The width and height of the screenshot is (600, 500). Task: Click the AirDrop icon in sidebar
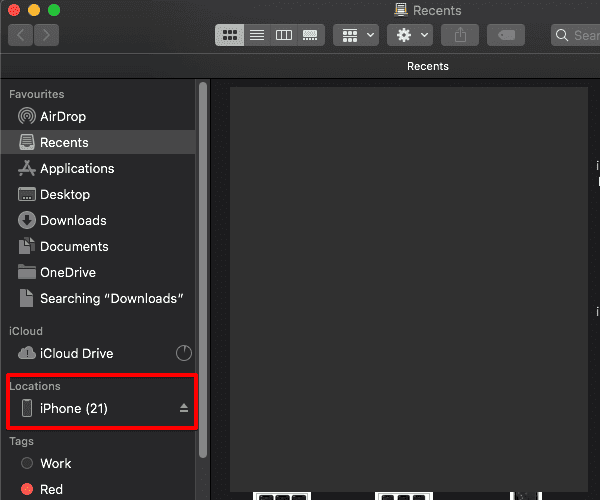[27, 117]
